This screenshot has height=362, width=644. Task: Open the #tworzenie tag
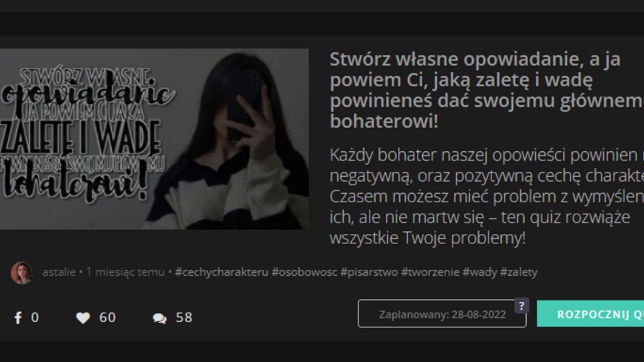coord(430,272)
